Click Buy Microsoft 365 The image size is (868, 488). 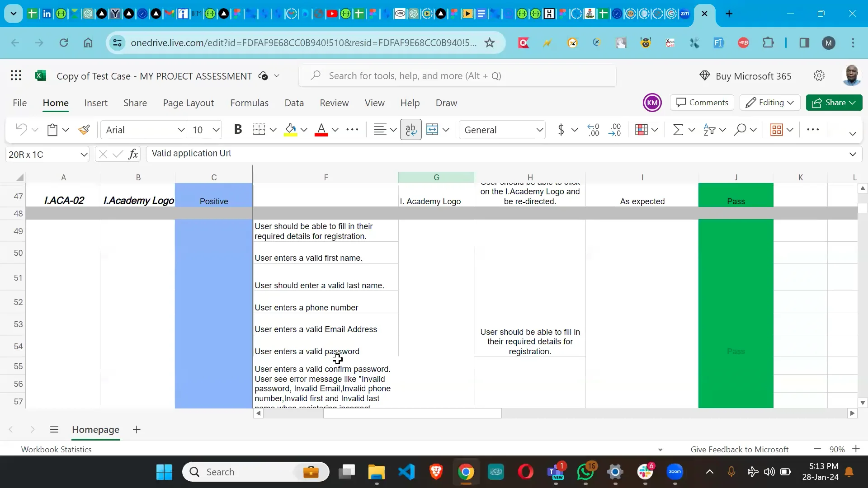(x=745, y=76)
